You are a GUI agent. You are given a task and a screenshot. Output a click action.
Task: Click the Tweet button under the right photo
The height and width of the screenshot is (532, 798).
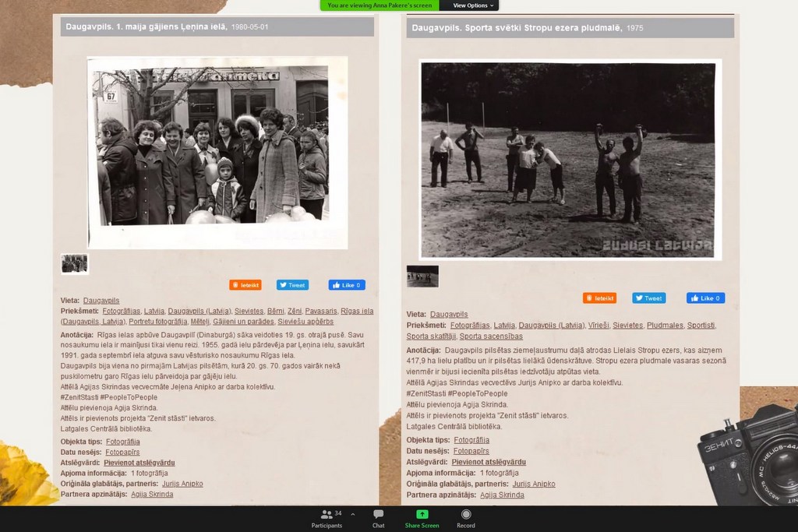pos(649,298)
